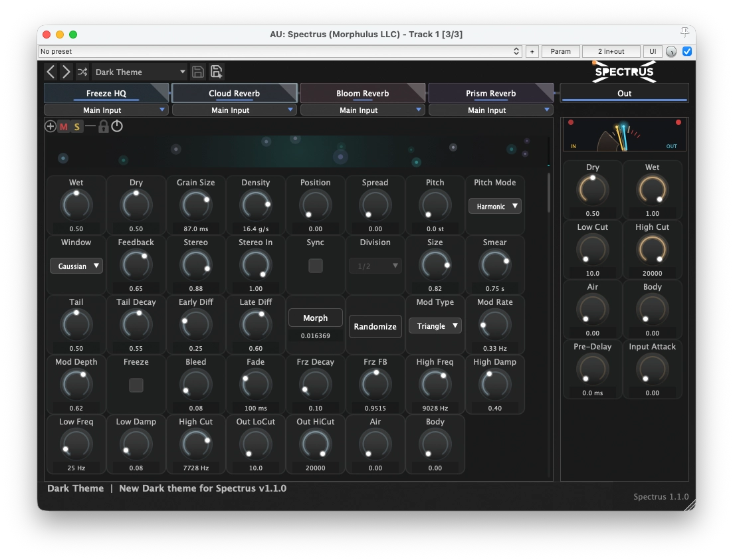Open the Dark Theme dropdown
The image size is (733, 560).
tap(139, 72)
